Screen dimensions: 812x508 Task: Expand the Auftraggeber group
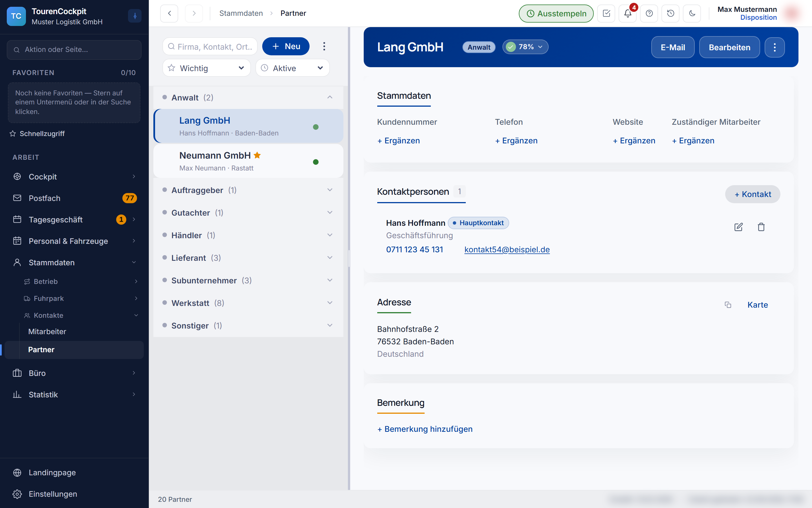pyautogui.click(x=248, y=190)
